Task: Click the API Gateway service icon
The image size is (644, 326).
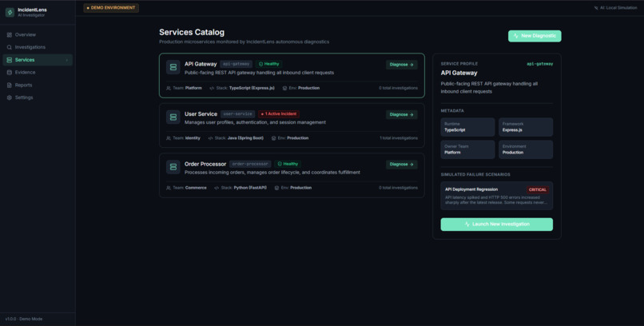Action: 173,67
